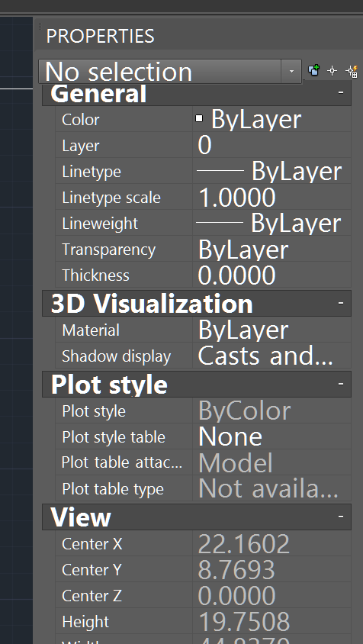Click the Linetype scale label
This screenshot has width=363, height=644.
click(x=111, y=198)
